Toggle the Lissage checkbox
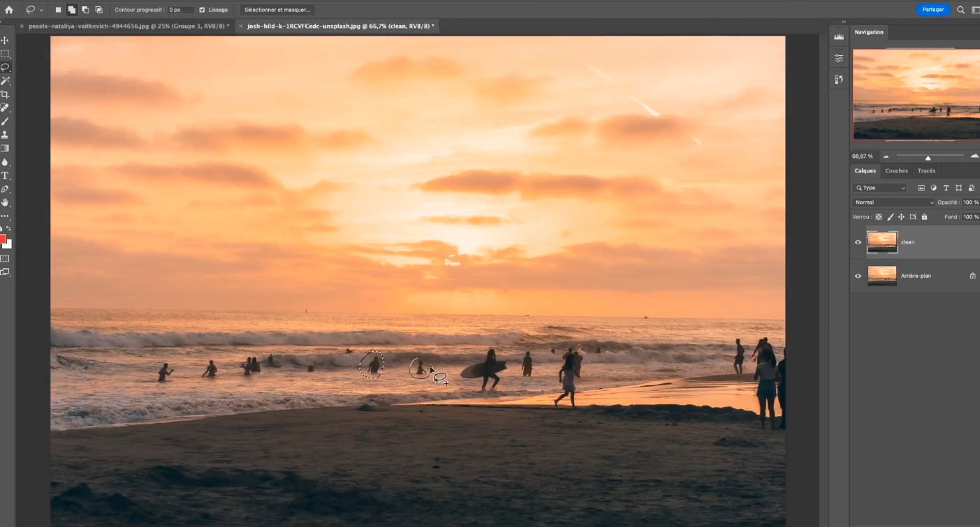This screenshot has height=527, width=980. tap(202, 10)
